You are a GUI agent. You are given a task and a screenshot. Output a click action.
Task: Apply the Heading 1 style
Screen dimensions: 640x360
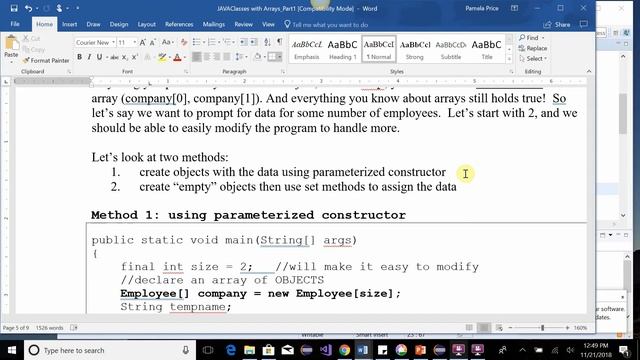coord(342,49)
